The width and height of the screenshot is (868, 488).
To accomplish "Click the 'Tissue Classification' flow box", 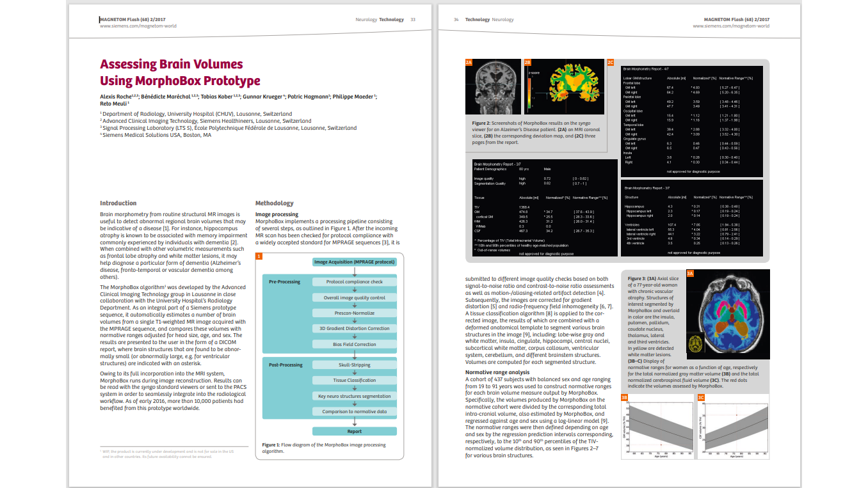I will click(x=355, y=380).
